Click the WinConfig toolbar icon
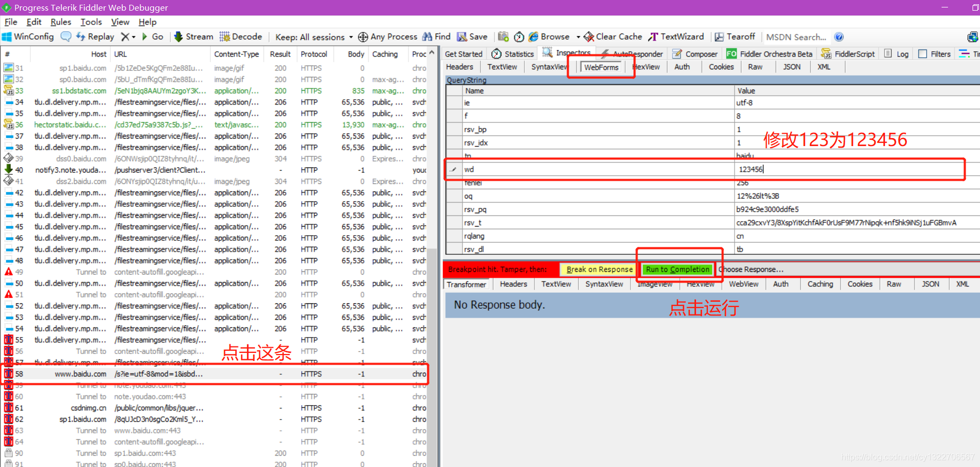The width and height of the screenshot is (980, 467). coord(7,37)
